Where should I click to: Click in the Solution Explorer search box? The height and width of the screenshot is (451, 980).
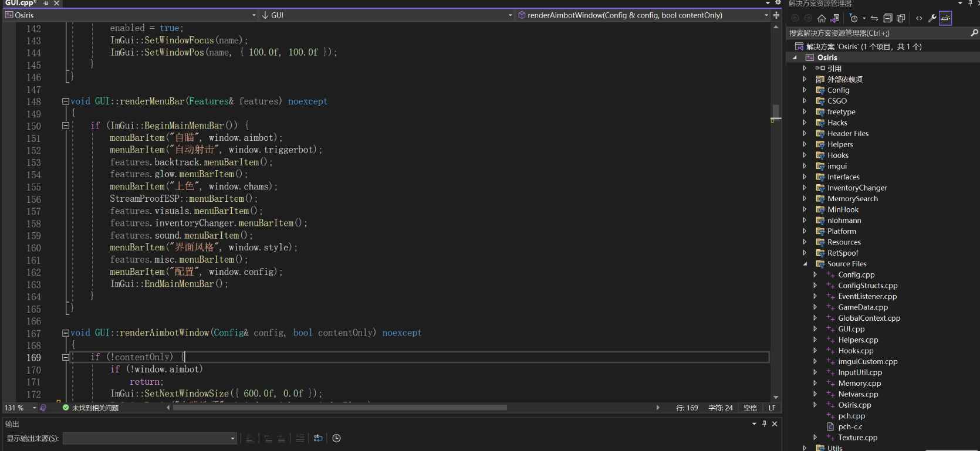click(877, 33)
